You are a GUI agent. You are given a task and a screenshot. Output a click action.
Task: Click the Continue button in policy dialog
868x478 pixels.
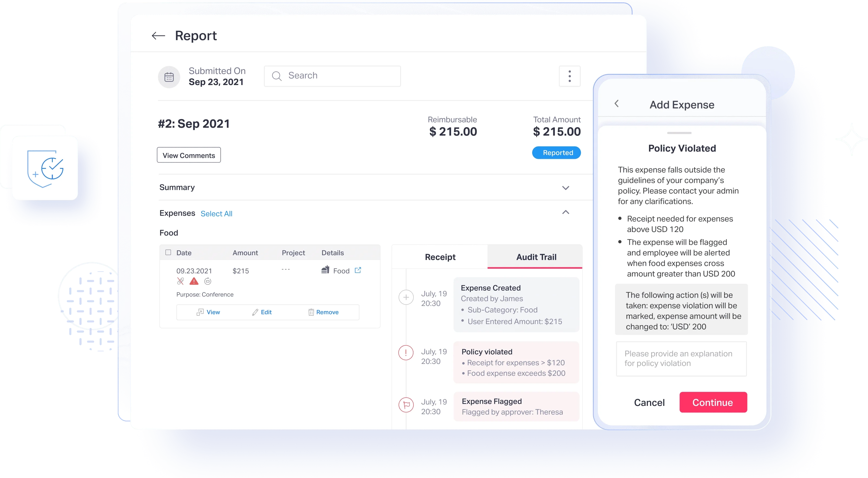coord(713,402)
